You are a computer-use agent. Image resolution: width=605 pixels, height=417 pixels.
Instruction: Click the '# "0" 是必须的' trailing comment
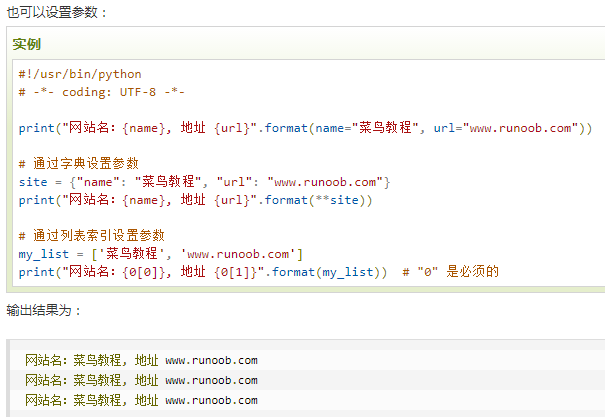coord(449,272)
